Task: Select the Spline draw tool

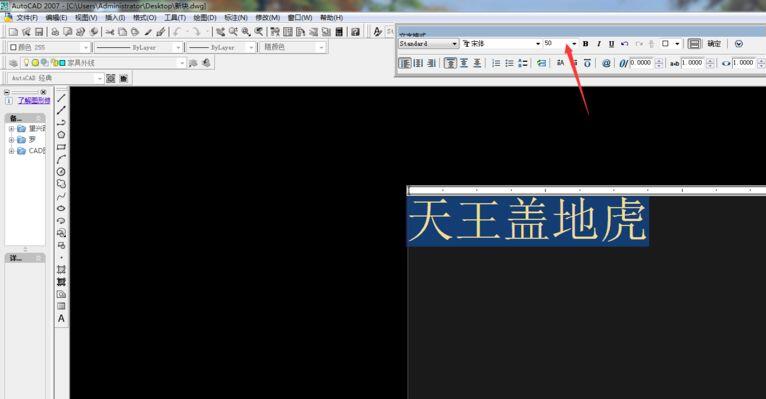Action: coord(61,196)
